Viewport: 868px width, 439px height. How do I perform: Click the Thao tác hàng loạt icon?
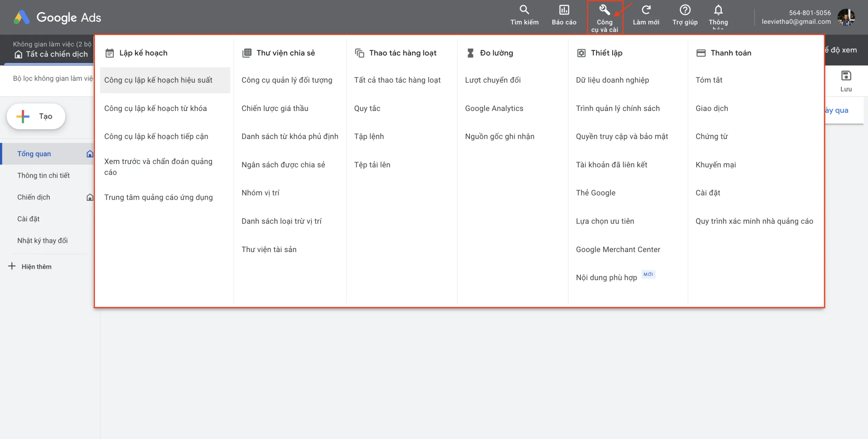359,53
